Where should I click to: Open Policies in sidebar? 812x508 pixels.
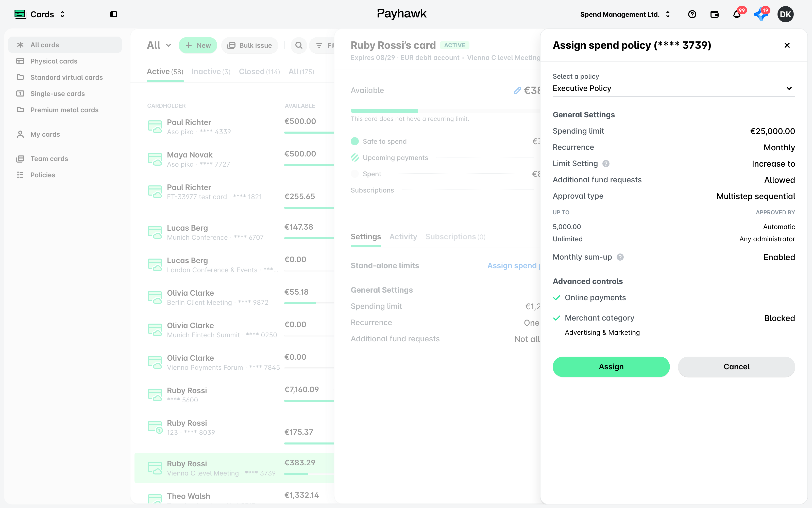[x=65, y=175]
